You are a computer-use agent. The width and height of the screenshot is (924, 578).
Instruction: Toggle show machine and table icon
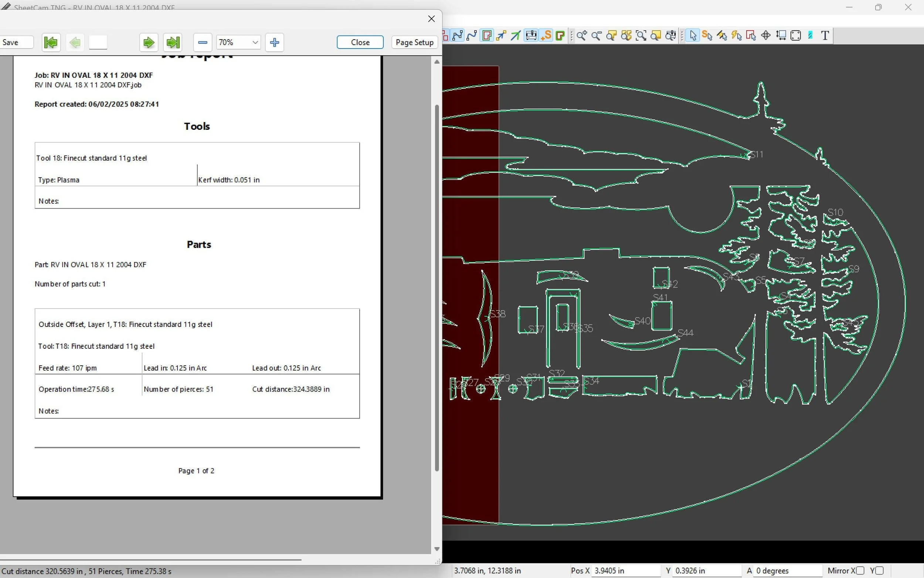pyautogui.click(x=531, y=36)
